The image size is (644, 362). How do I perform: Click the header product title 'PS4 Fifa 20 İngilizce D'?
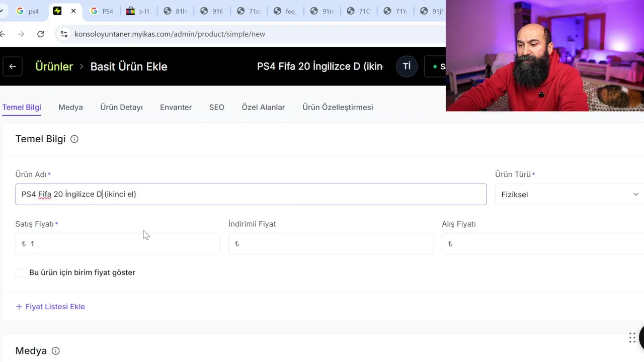tap(320, 66)
